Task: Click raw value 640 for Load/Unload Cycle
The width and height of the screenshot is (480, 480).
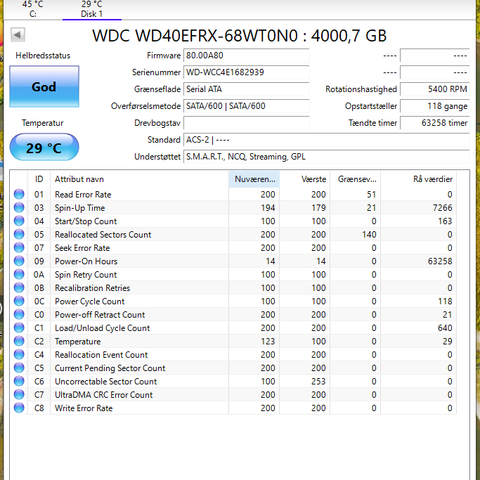Action: 445,328
